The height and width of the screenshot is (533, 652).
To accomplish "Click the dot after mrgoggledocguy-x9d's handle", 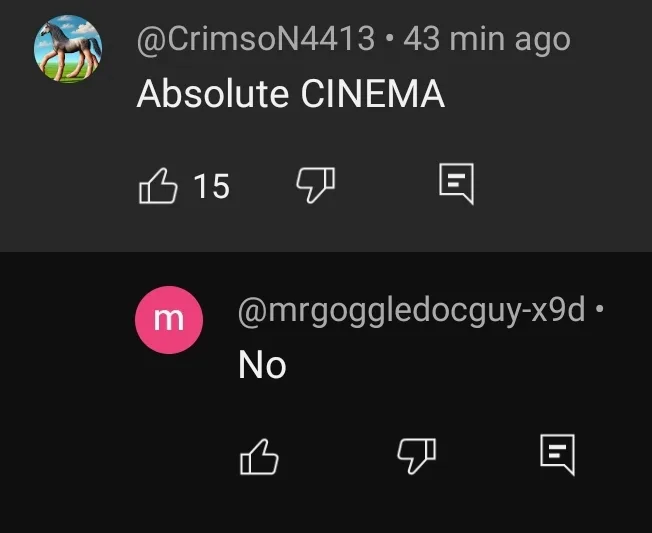I will point(599,309).
